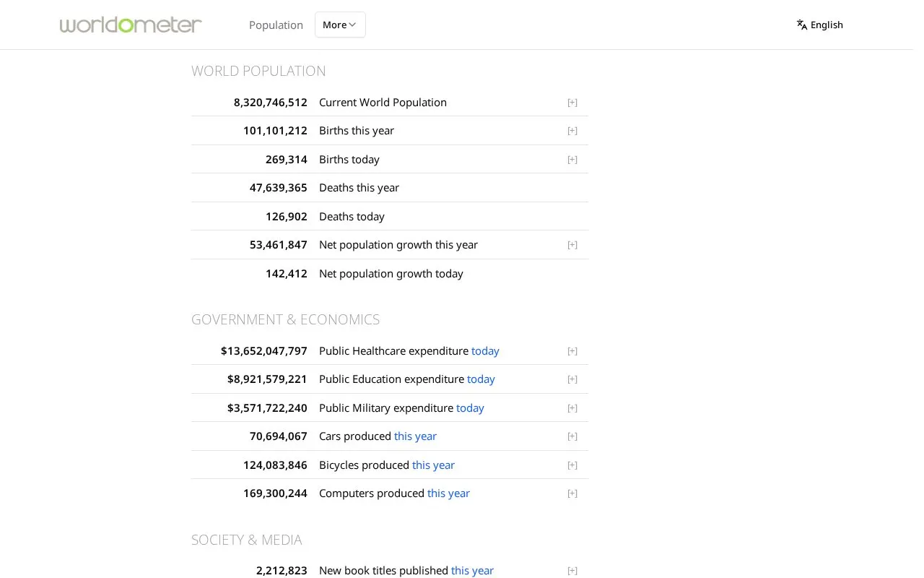Click the Worldometer logo
Screen dimensions: 924x578
131,25
